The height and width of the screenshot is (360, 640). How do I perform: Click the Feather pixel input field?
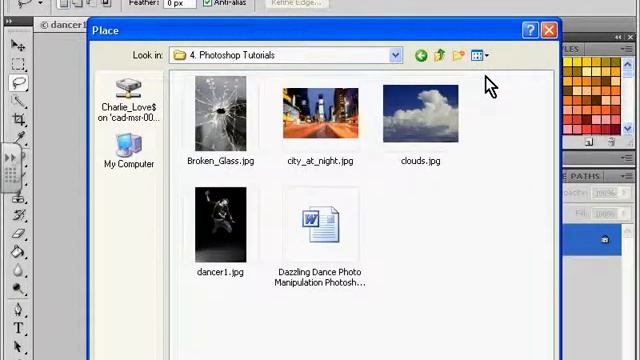coord(180,4)
